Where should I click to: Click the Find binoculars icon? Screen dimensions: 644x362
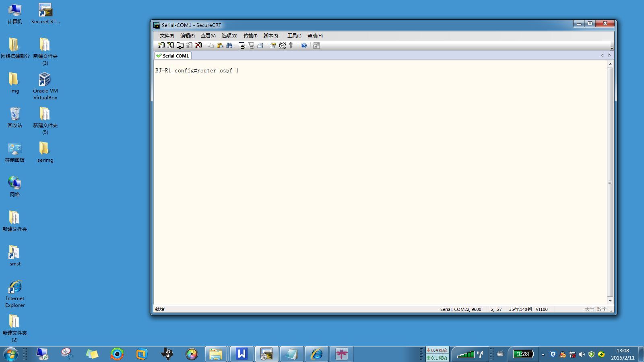[229, 45]
